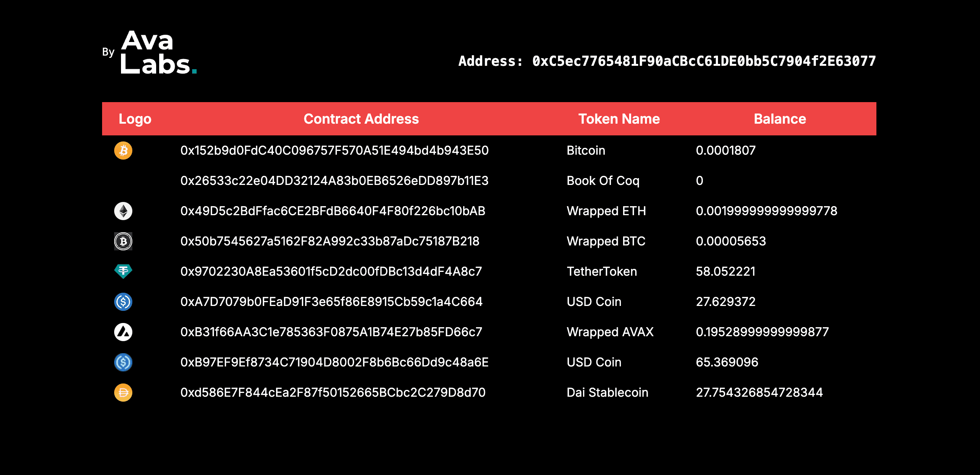Click the Wrapped AVAX Avalanche logo
This screenshot has height=475, width=980.
click(x=123, y=332)
